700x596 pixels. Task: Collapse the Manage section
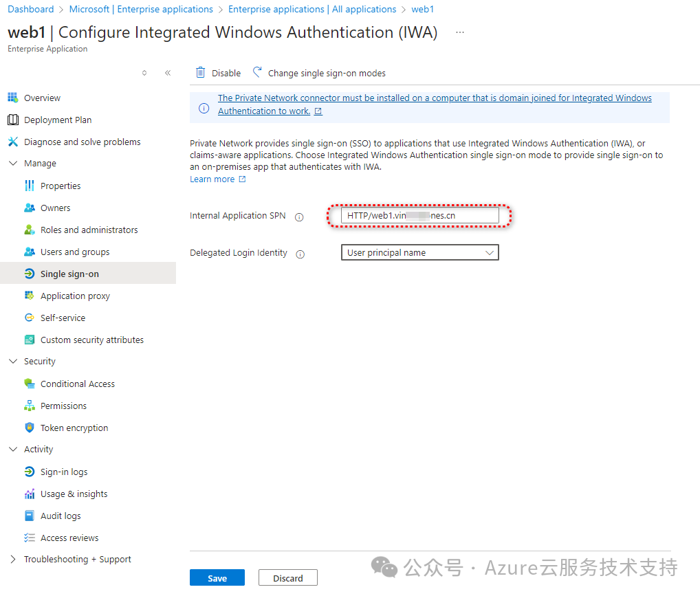coord(13,163)
